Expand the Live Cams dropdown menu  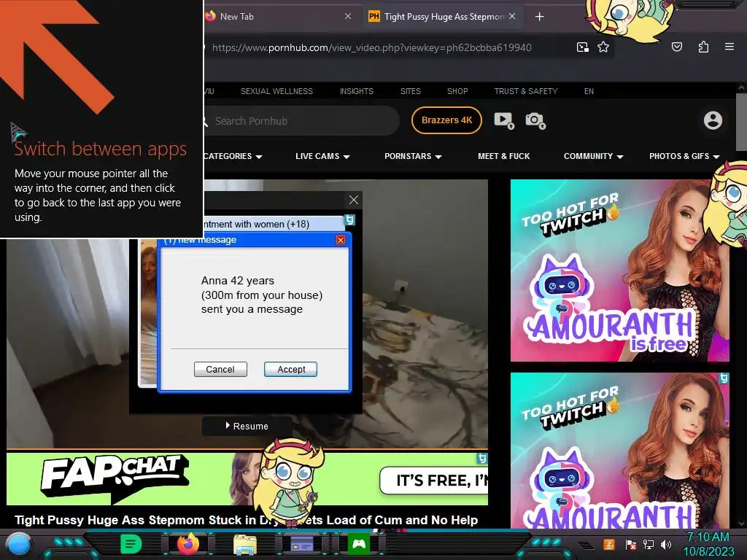click(x=322, y=156)
